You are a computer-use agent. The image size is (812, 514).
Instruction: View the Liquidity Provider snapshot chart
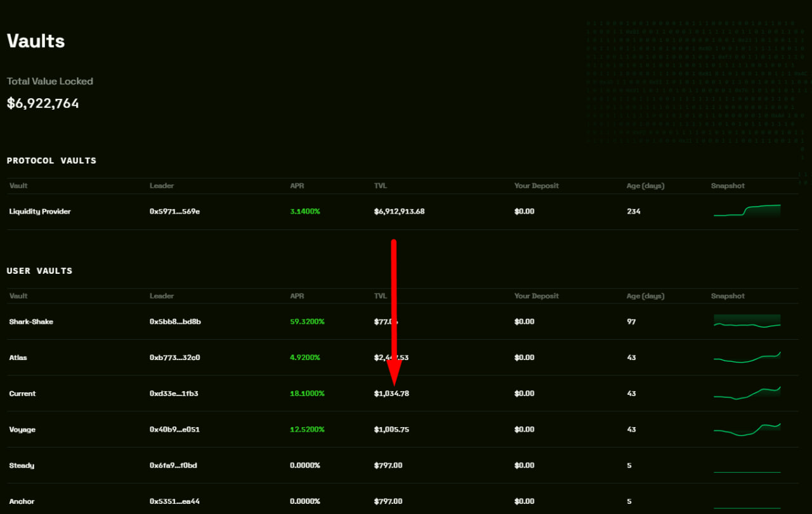pos(747,211)
